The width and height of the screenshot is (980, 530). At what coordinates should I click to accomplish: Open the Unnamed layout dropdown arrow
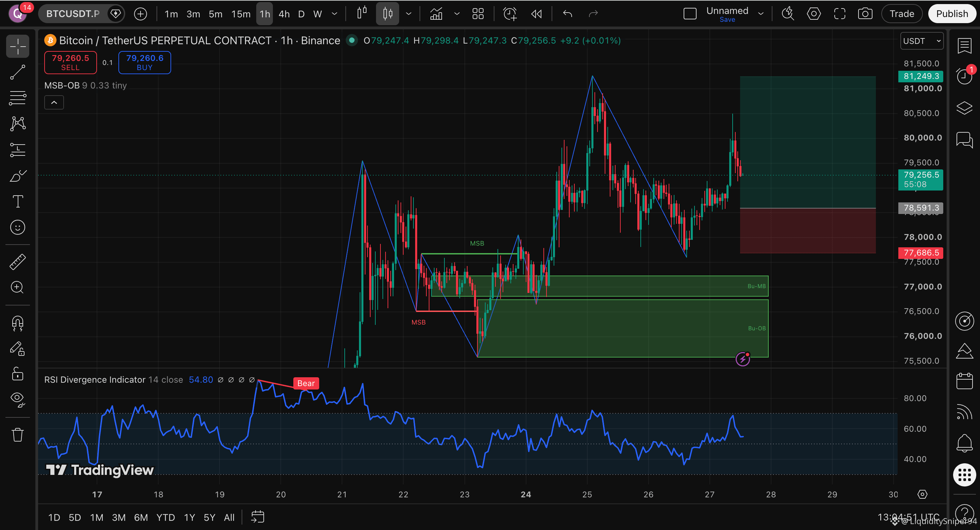(x=761, y=14)
